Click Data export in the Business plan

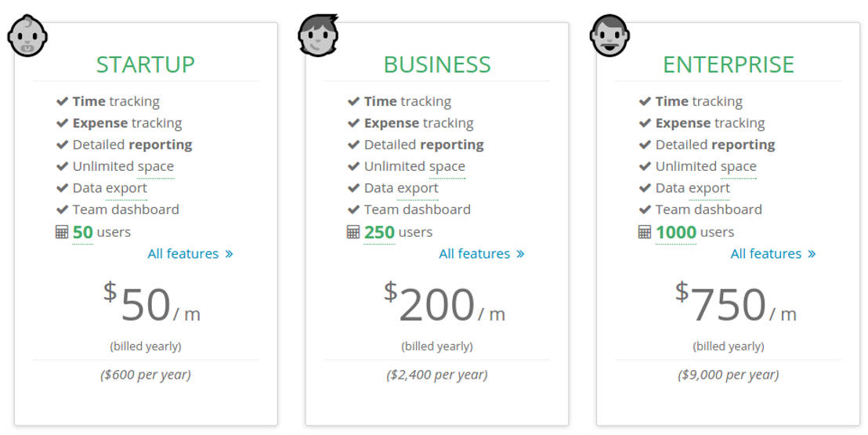pos(401,188)
